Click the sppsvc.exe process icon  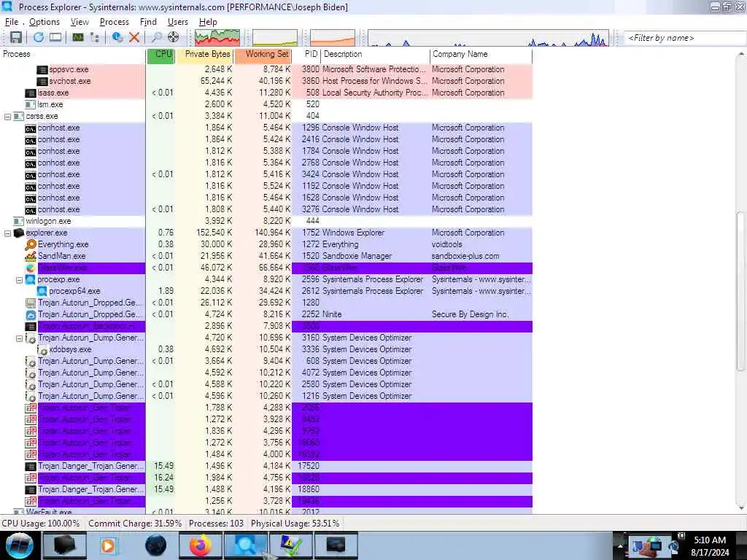pyautogui.click(x=42, y=69)
